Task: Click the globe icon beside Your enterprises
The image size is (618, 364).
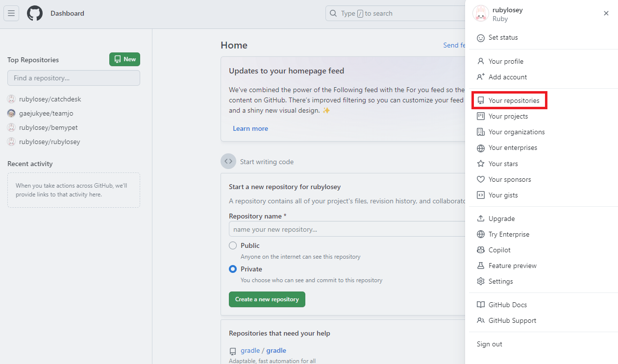Action: pyautogui.click(x=481, y=148)
